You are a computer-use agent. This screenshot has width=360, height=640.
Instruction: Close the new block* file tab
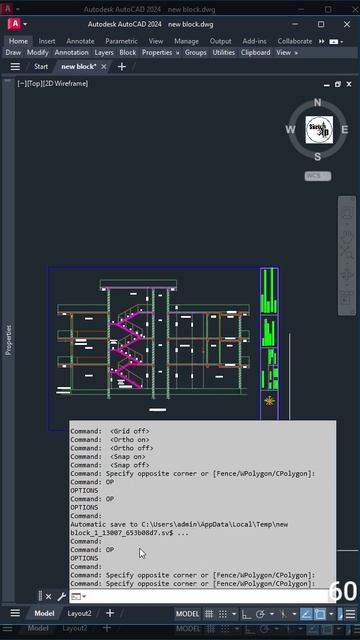[104, 67]
